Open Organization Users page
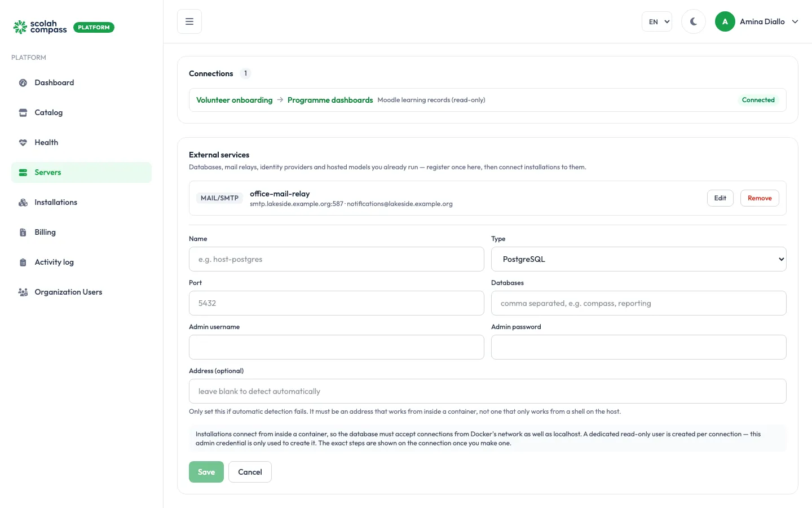 click(81, 292)
